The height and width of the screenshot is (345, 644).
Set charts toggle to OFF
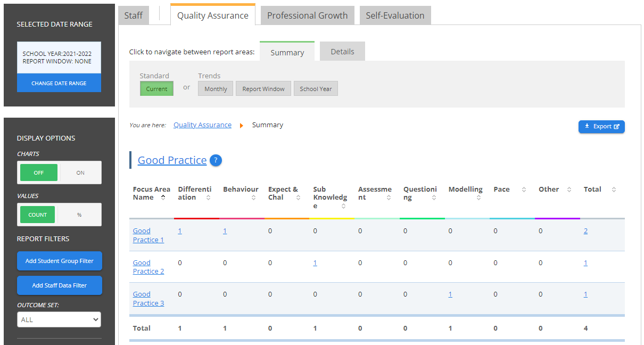pyautogui.click(x=39, y=173)
